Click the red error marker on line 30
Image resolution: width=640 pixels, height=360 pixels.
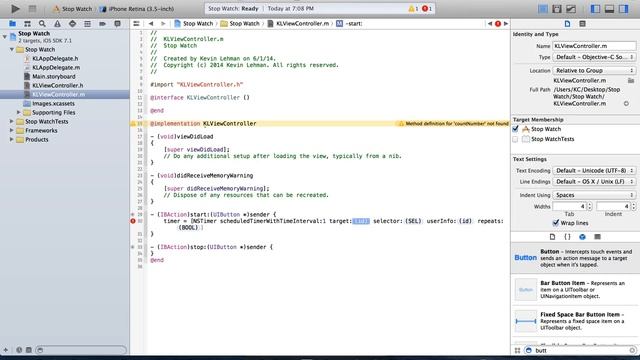click(x=133, y=221)
